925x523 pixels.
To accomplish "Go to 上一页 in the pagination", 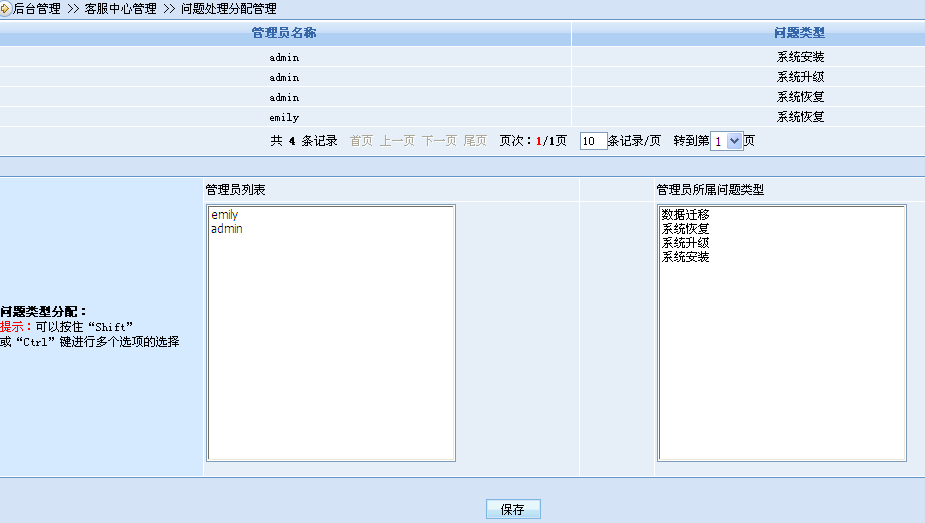I will click(x=397, y=141).
